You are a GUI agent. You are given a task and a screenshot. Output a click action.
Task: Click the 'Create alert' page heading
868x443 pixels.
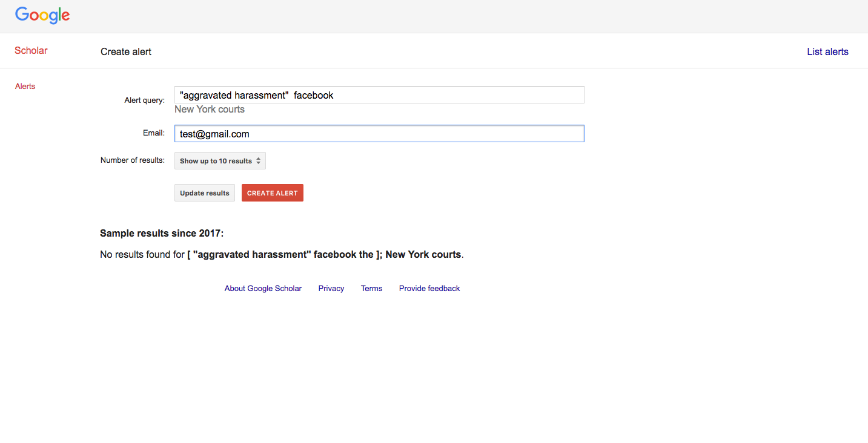[x=125, y=51]
